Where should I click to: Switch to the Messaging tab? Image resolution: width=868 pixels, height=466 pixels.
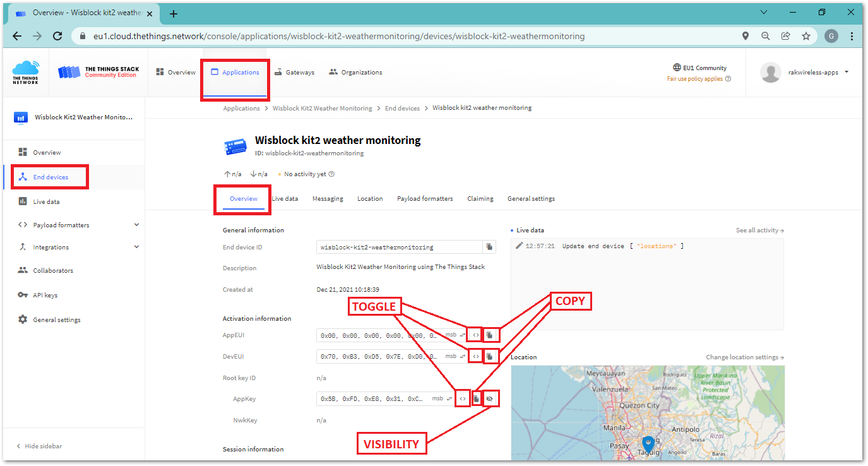pos(328,198)
